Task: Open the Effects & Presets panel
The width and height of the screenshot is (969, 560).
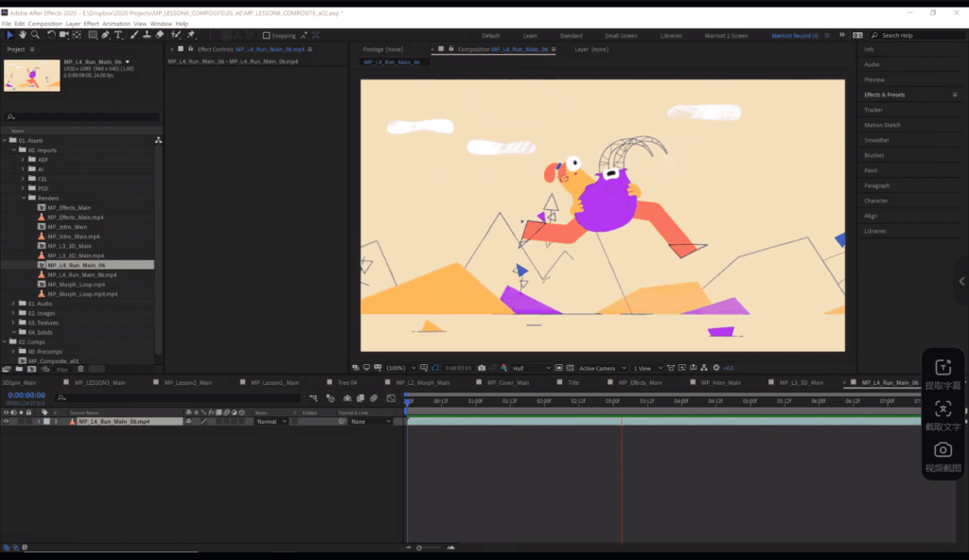Action: pos(885,95)
